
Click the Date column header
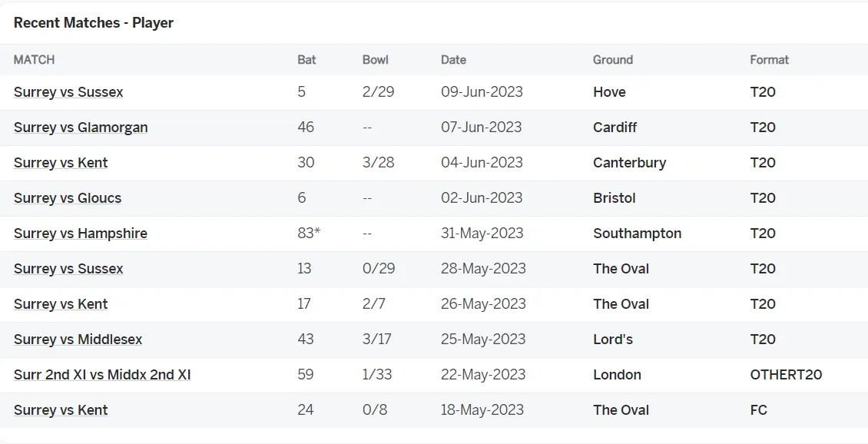pos(453,60)
